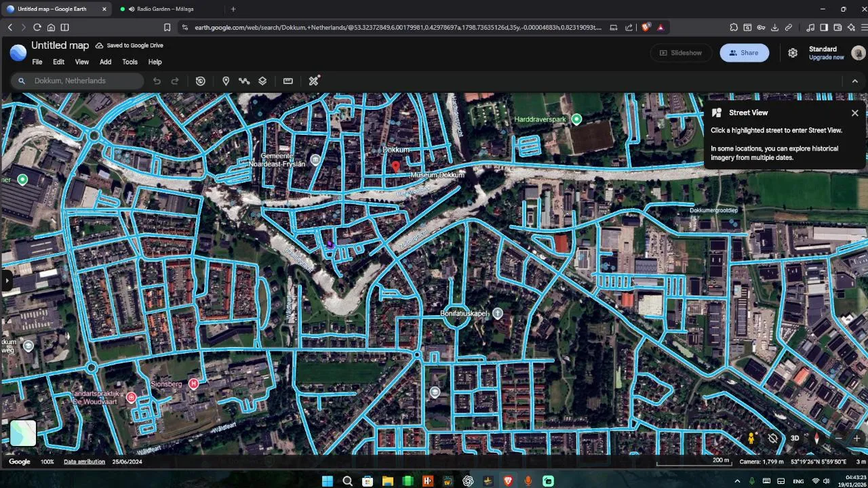Click the Sionsberg hospital marker
The height and width of the screenshot is (488, 868).
(x=194, y=384)
